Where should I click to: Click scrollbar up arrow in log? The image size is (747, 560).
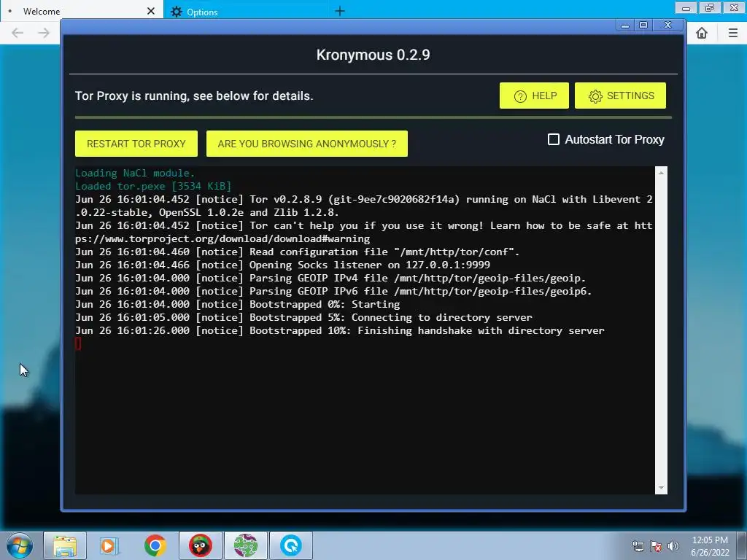[x=661, y=173]
